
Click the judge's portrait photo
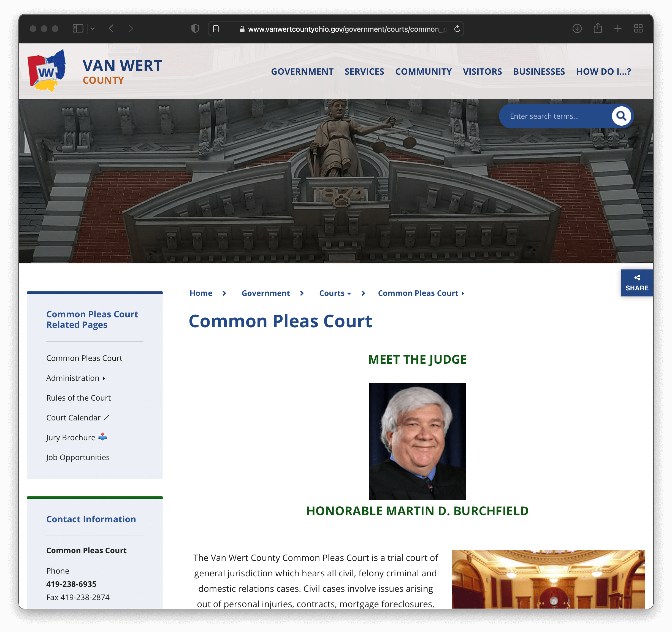417,441
